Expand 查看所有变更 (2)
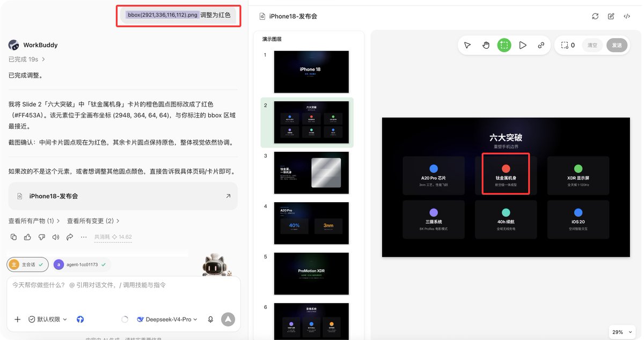Image resolution: width=644 pixels, height=340 pixels. click(x=93, y=221)
